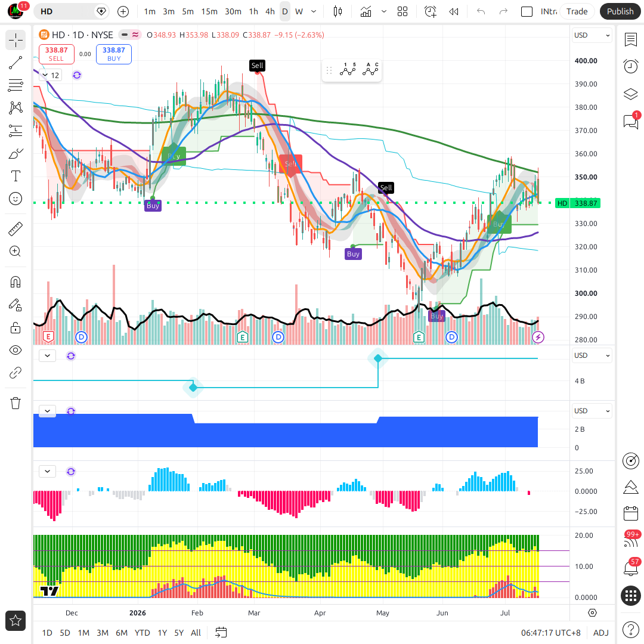The width and height of the screenshot is (644, 644).
Task: Expand the histogram pane legend
Action: point(47,471)
